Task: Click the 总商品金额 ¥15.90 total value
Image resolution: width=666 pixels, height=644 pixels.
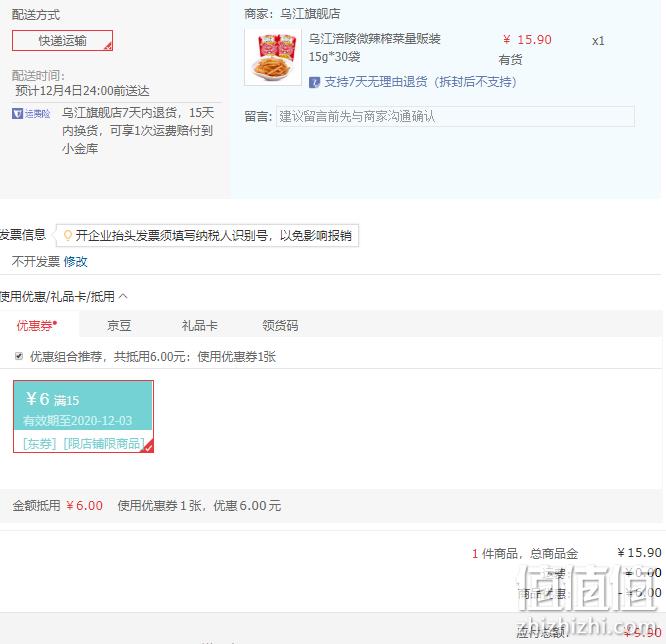Action: pyautogui.click(x=639, y=553)
